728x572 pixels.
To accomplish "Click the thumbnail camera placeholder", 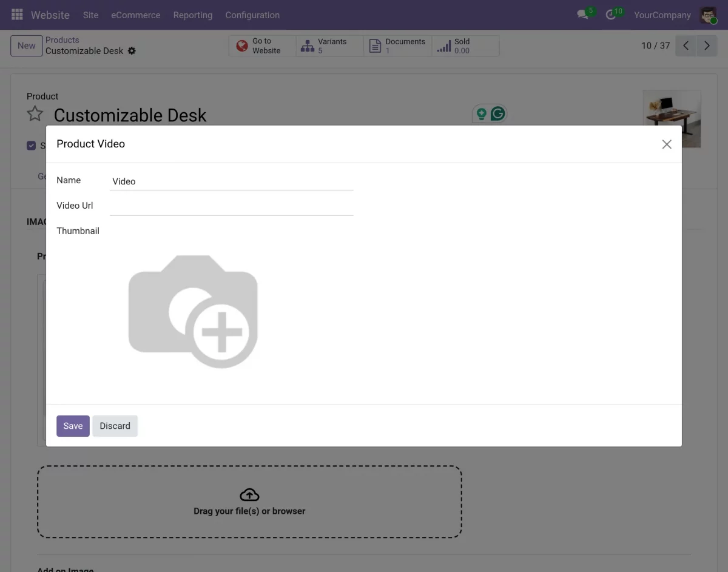I will click(x=193, y=311).
